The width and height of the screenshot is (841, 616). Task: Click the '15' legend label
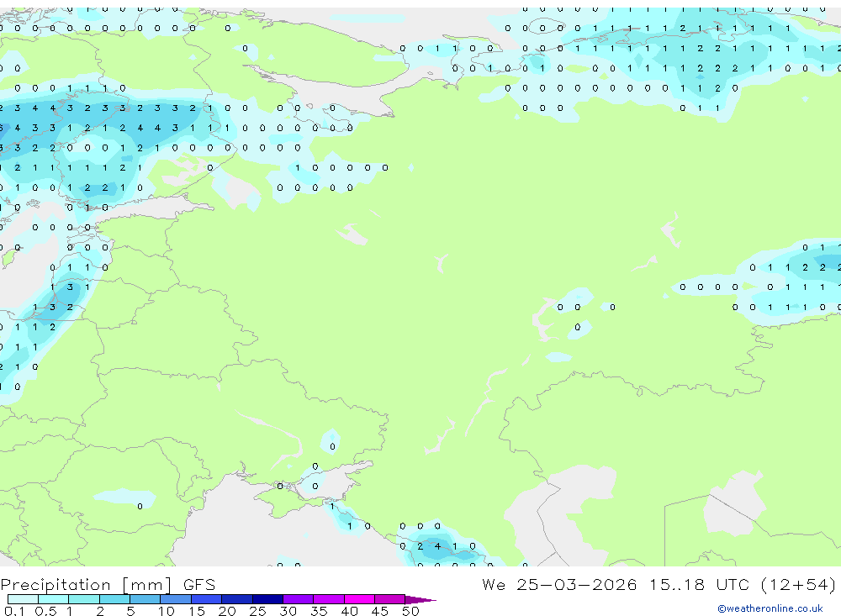197,611
